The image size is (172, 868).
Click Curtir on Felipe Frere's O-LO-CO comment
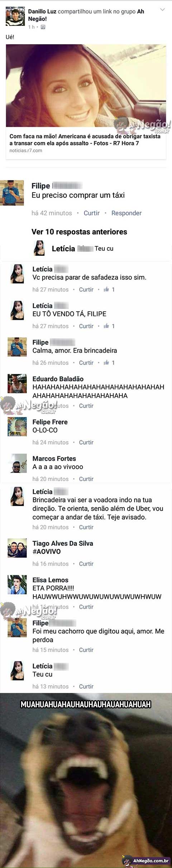86,442
